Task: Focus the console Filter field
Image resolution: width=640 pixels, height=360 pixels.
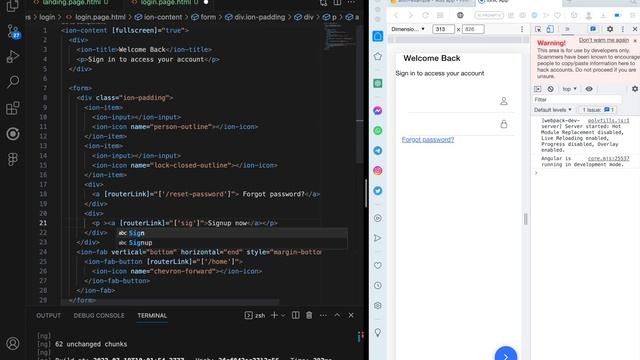Action: pos(577,100)
